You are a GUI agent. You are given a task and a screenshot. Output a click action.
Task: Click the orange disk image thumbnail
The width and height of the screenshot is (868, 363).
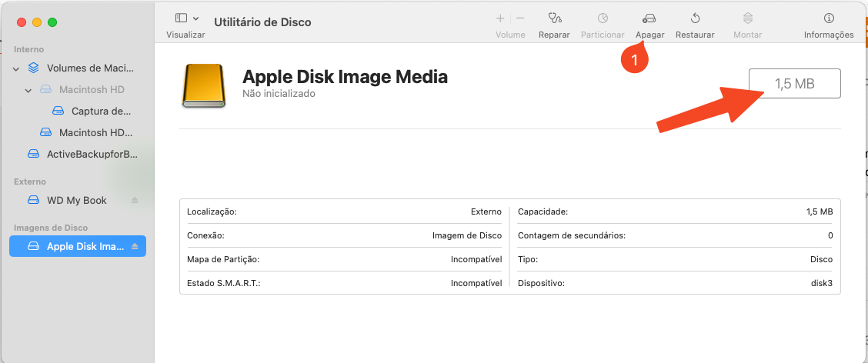pyautogui.click(x=202, y=85)
